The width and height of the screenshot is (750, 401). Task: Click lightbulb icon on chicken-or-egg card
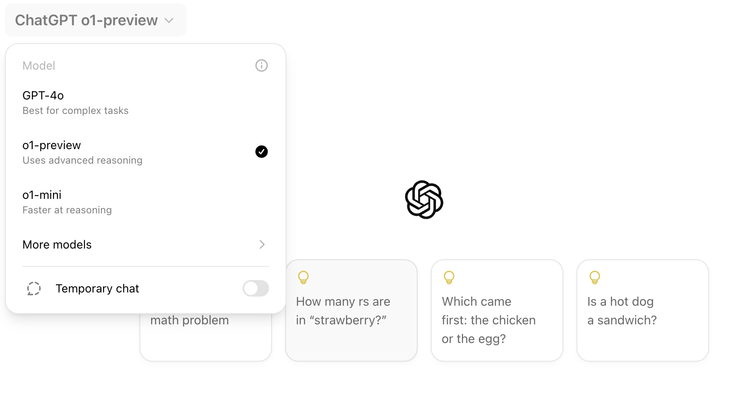click(449, 278)
